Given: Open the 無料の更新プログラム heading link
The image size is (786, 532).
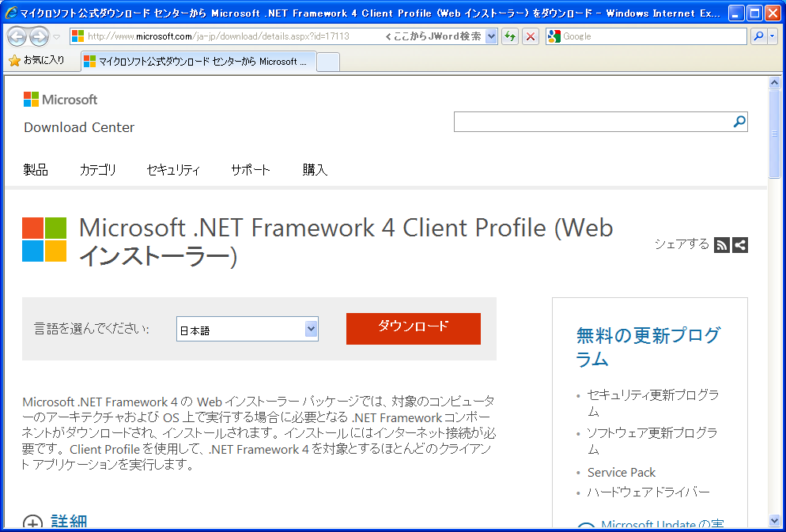Looking at the screenshot, I should click(x=648, y=347).
